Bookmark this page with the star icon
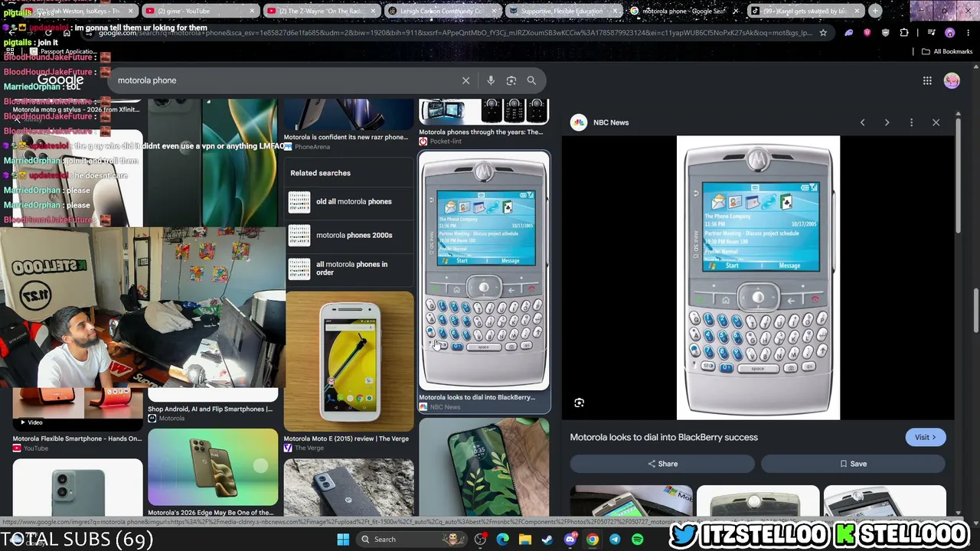Image resolution: width=980 pixels, height=551 pixels. [x=823, y=33]
